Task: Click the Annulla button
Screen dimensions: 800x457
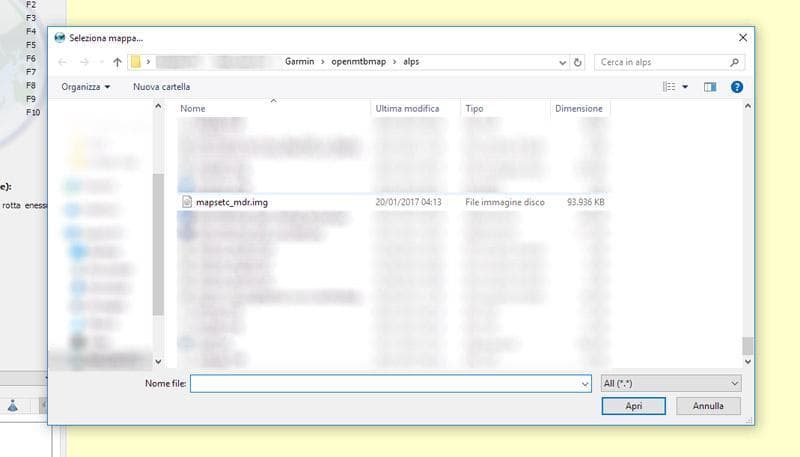Action: [x=708, y=406]
